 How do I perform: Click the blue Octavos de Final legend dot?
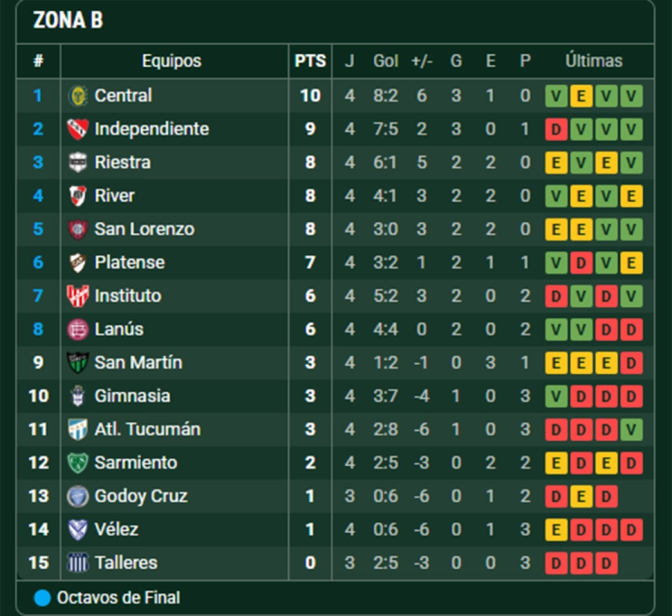(43, 598)
